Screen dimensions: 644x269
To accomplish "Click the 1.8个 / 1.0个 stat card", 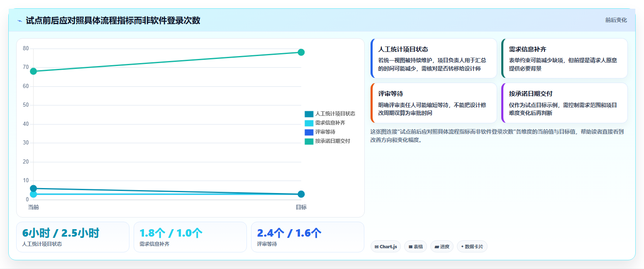I will pyautogui.click(x=190, y=237).
